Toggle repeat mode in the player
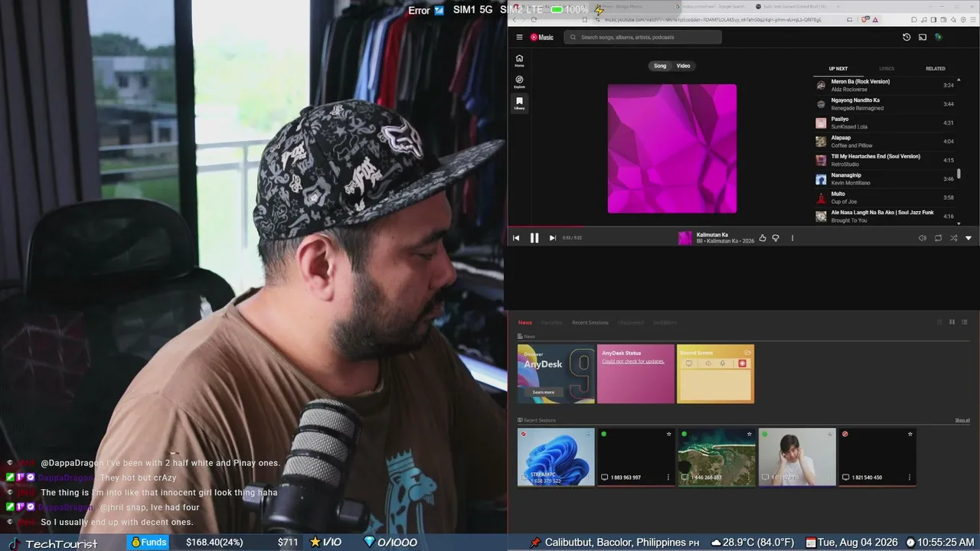The height and width of the screenshot is (551, 980). 938,238
